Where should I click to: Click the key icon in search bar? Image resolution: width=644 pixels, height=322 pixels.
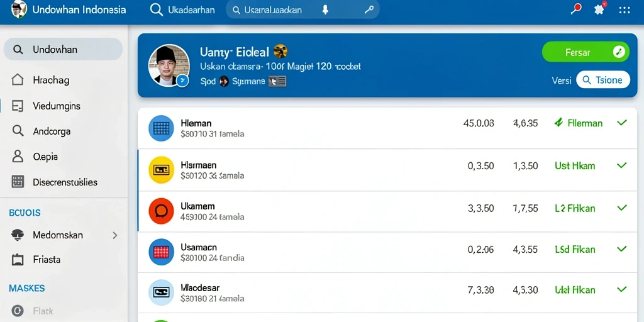point(369,10)
